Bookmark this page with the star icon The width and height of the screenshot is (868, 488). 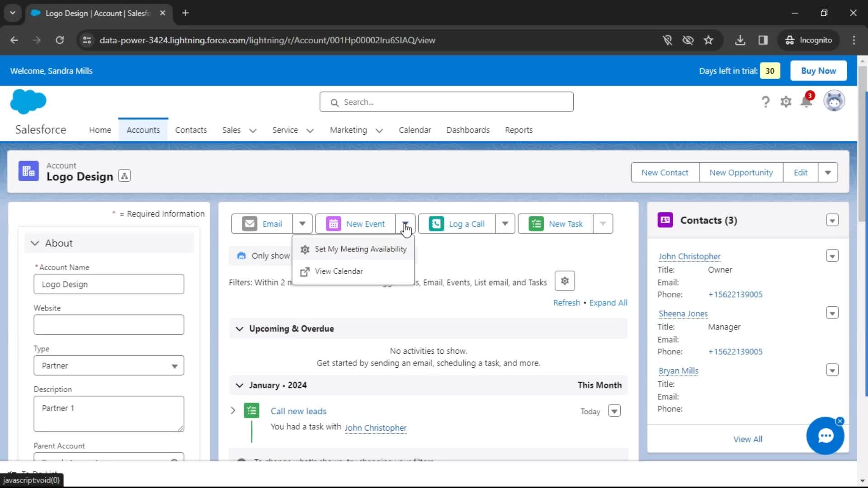tap(708, 40)
